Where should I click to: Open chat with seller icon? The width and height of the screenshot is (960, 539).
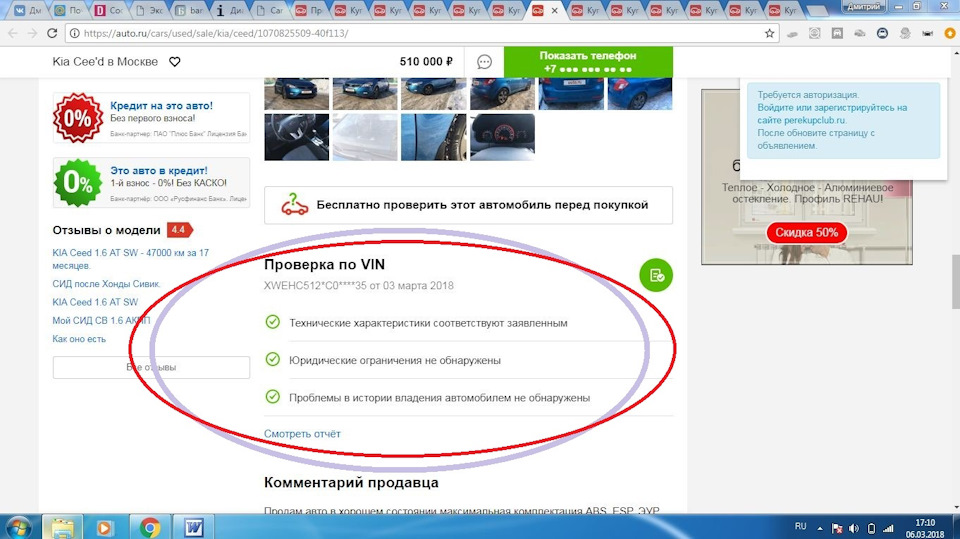(x=484, y=62)
